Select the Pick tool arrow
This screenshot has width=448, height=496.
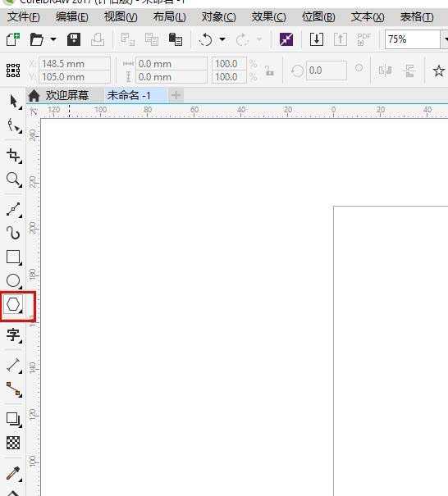click(13, 101)
